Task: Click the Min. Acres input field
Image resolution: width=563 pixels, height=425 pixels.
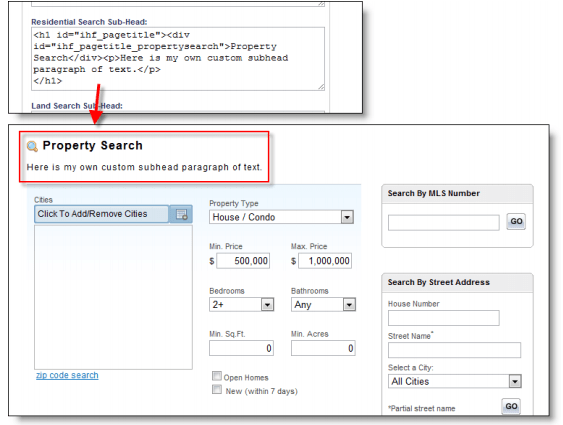Action: coord(323,348)
